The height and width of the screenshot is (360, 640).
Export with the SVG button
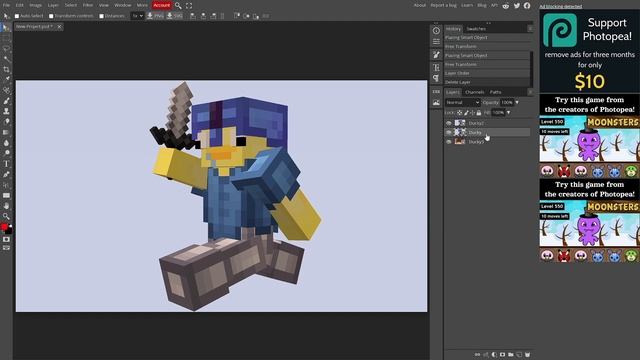(x=174, y=16)
